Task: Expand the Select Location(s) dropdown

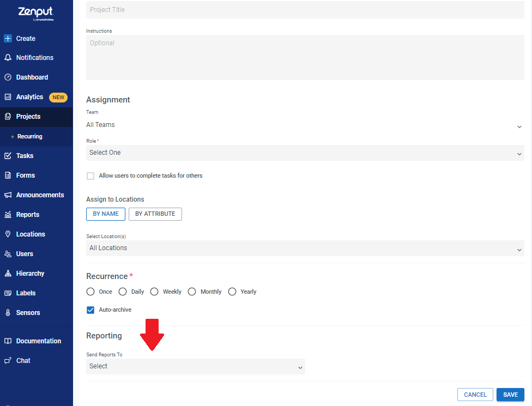Action: 305,249
